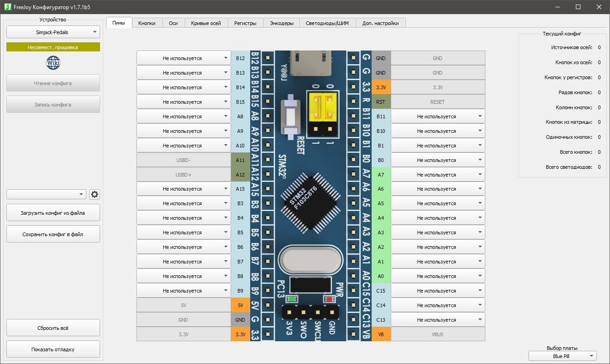The height and width of the screenshot is (364, 610).
Task: Click the RESET button on board image
Action: tap(288, 115)
